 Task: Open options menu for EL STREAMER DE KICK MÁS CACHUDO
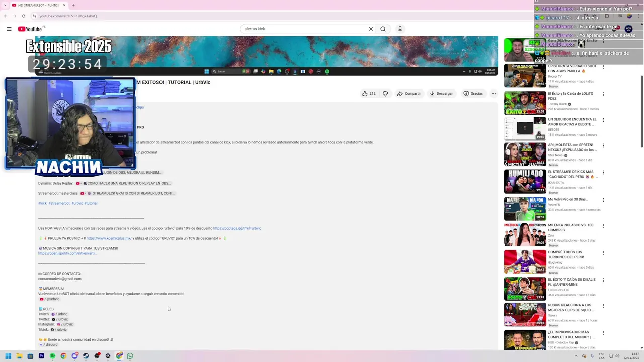[x=603, y=173]
